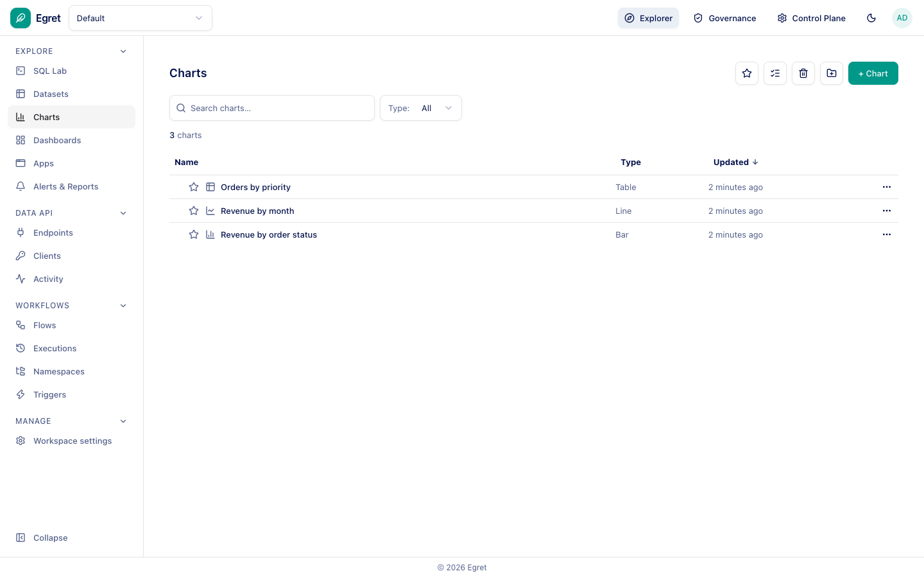The width and height of the screenshot is (924, 578).
Task: Switch to the Control Plane tab
Action: [x=811, y=18]
